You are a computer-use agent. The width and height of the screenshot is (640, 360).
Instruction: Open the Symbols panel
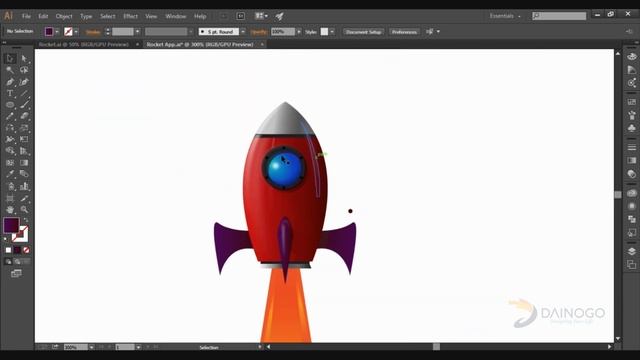click(632, 128)
